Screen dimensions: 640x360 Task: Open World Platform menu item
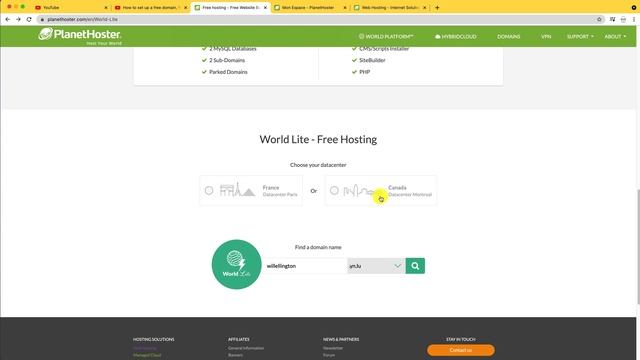(386, 36)
